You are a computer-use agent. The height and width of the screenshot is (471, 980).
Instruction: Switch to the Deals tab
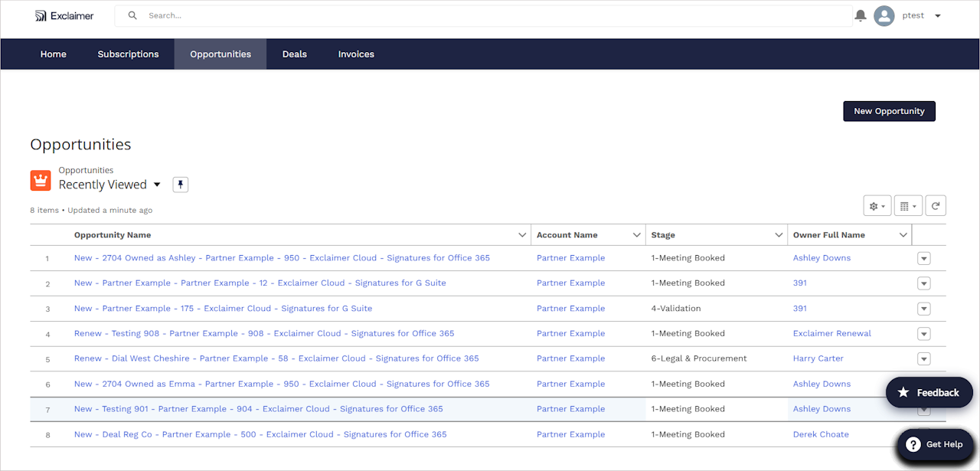coord(295,54)
